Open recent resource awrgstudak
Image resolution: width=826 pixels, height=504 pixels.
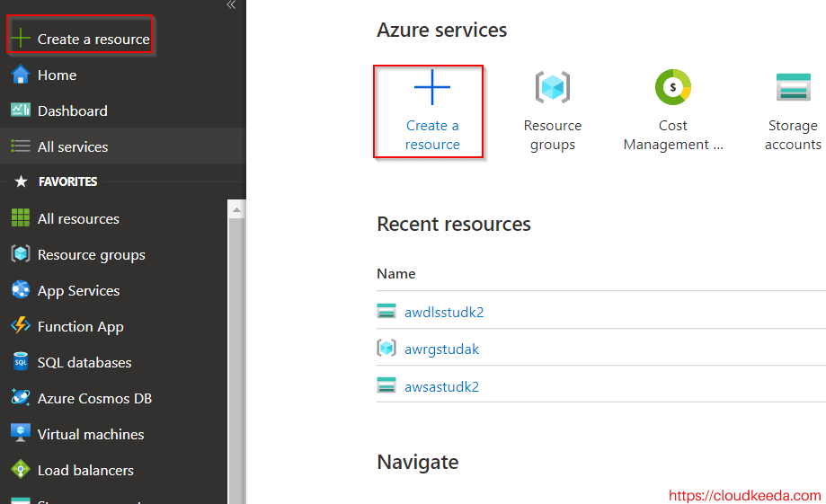442,349
